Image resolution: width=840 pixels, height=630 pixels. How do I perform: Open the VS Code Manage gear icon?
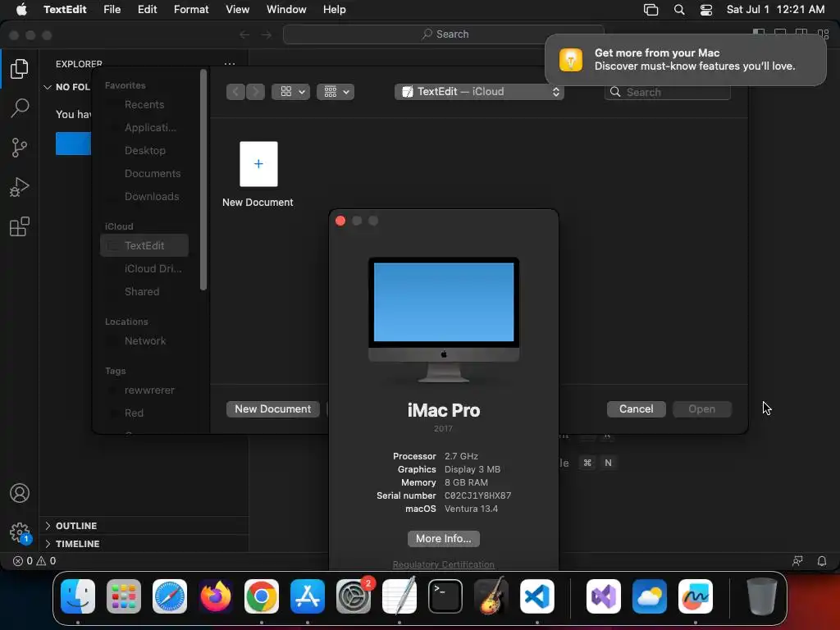(20, 532)
